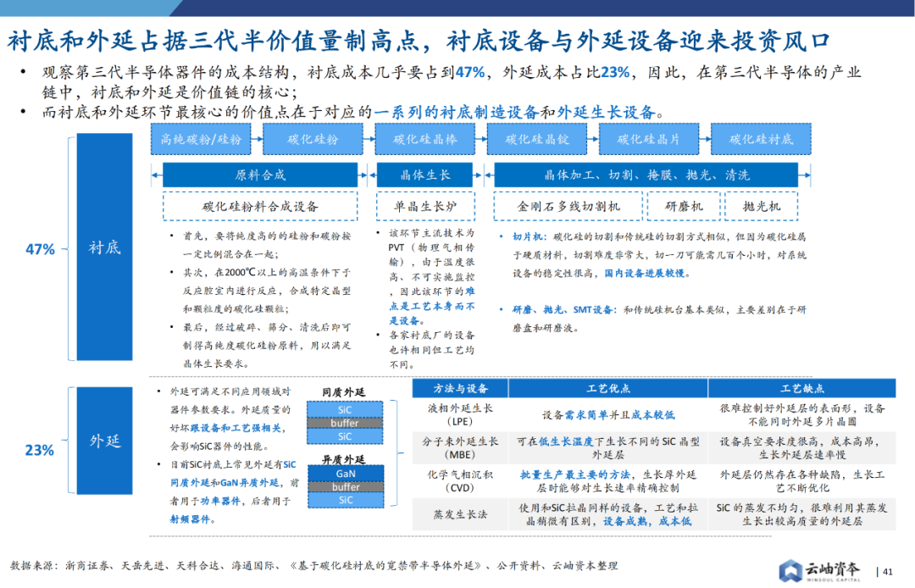Viewport: 915px width, 588px height.
Task: Select the 碳化硅衬底 flow box
Action: [761, 139]
